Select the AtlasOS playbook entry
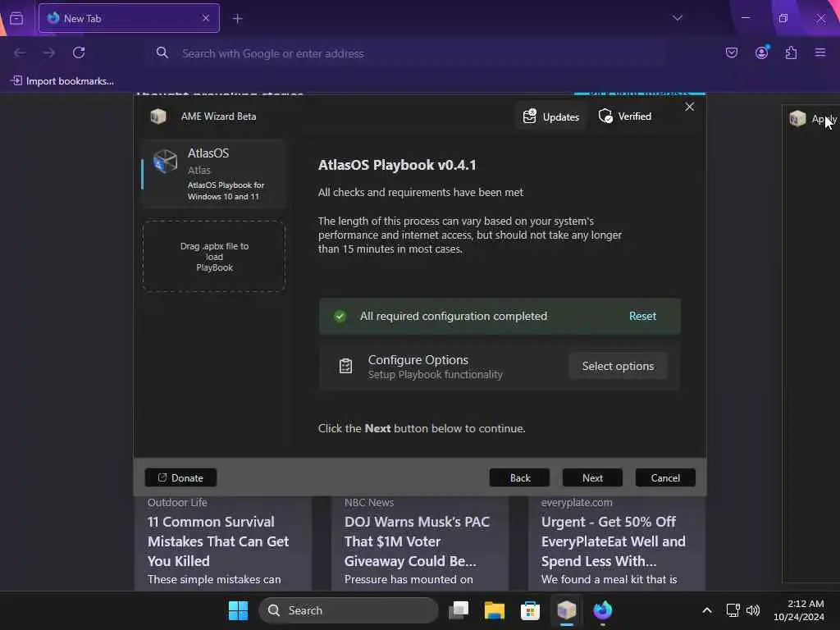 [x=214, y=174]
